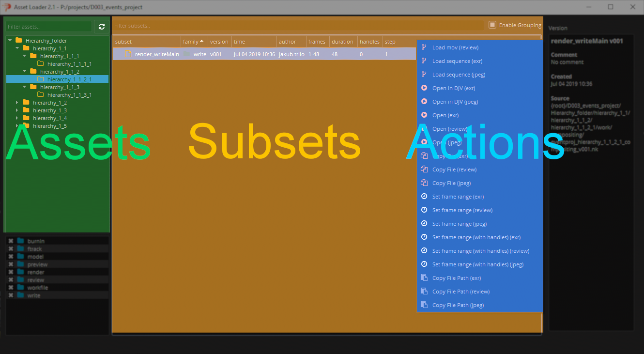This screenshot has width=644, height=354.
Task: Toggle the ftrack family checkbox
Action: tap(11, 249)
